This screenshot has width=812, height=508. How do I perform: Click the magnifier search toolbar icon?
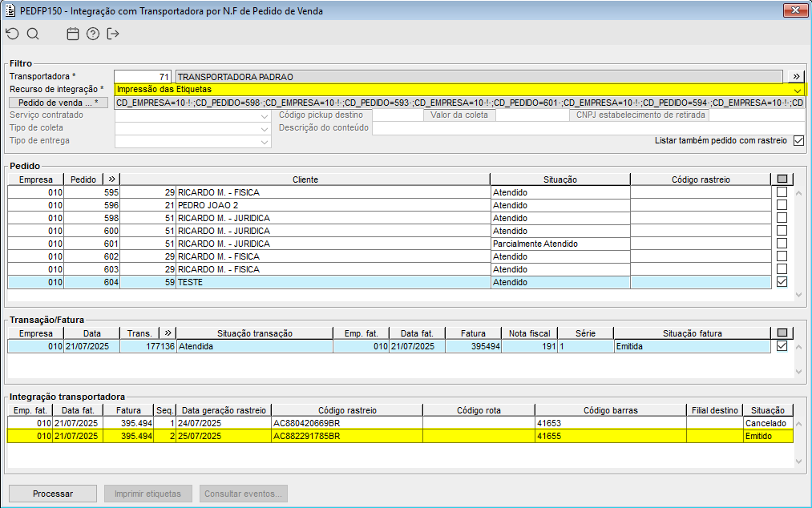point(33,34)
